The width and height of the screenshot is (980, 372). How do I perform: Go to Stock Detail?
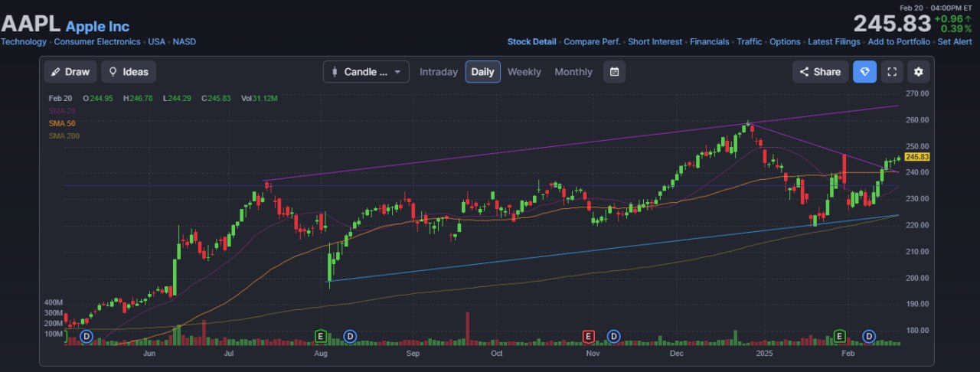pos(531,42)
